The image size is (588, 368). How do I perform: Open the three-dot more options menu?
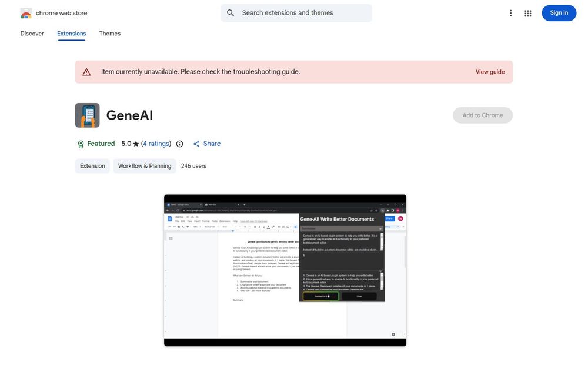(x=510, y=13)
